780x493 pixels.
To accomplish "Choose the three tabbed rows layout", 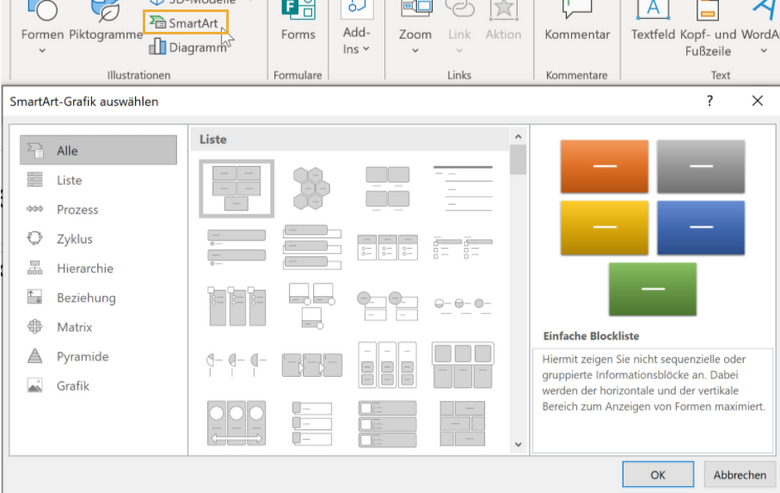I will 312,423.
